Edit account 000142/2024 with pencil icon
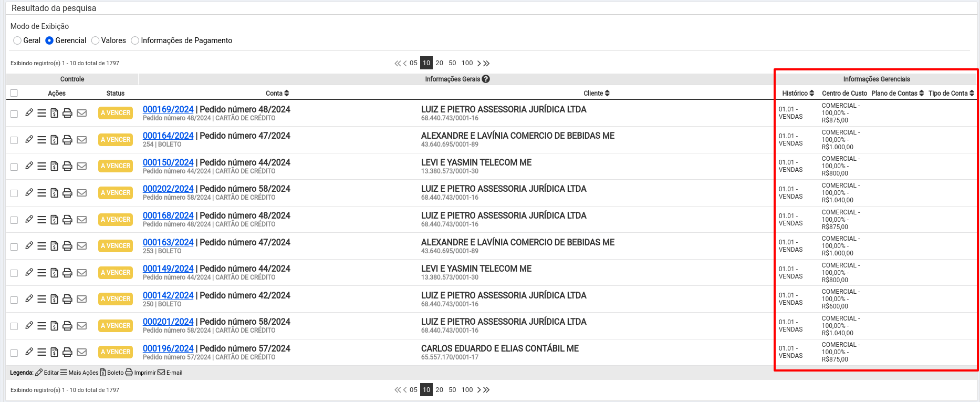Screen dimensions: 980x402 (29, 298)
